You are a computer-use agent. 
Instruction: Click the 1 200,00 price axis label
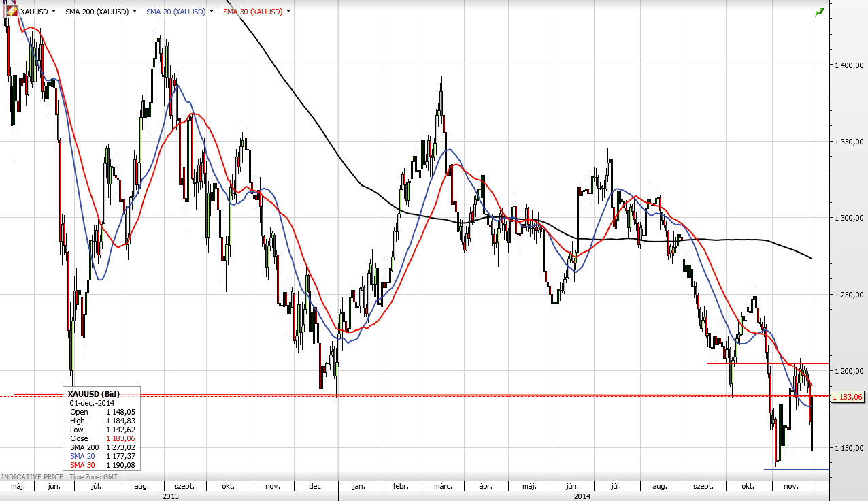848,371
